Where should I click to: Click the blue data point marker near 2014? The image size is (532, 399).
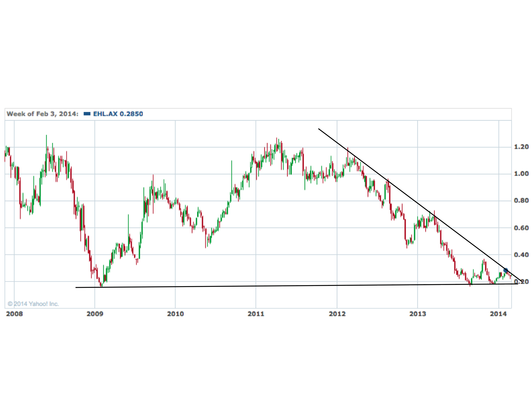pos(506,270)
